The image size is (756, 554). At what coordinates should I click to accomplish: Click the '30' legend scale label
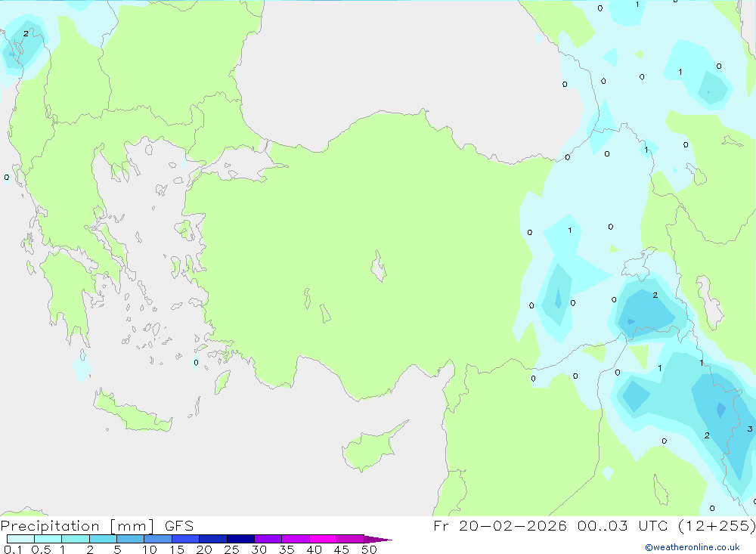(x=259, y=549)
